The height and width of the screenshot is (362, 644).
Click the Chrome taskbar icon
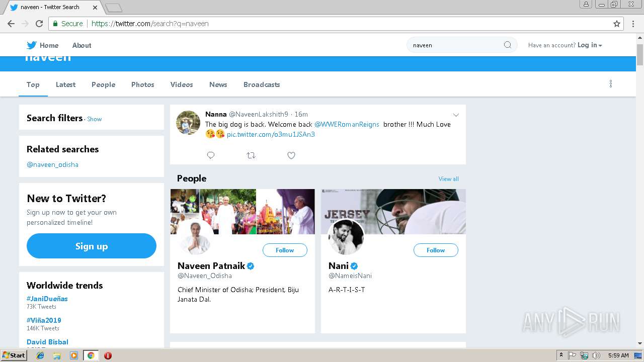91,355
